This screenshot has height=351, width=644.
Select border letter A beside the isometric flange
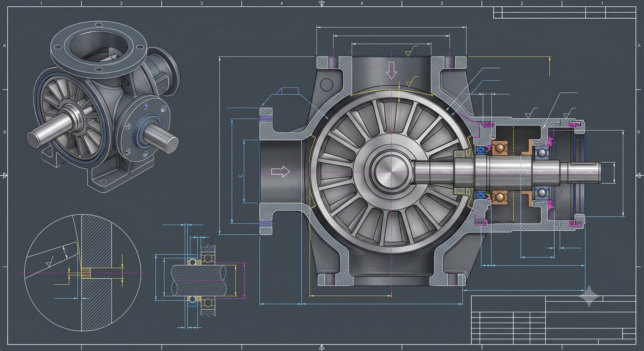click(4, 46)
